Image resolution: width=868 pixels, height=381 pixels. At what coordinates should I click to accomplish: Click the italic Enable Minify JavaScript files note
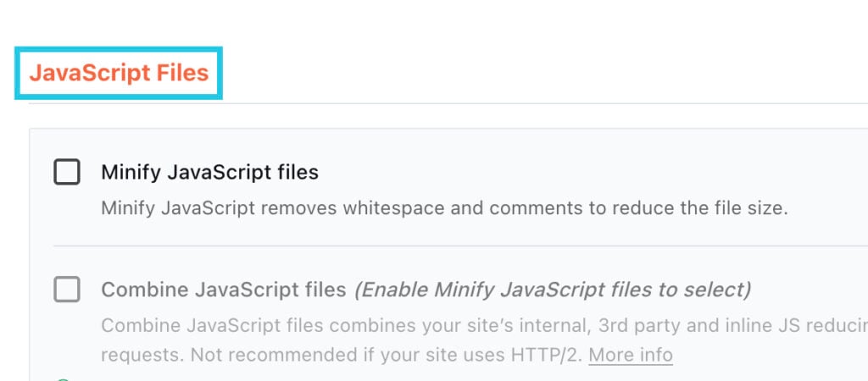tap(553, 290)
